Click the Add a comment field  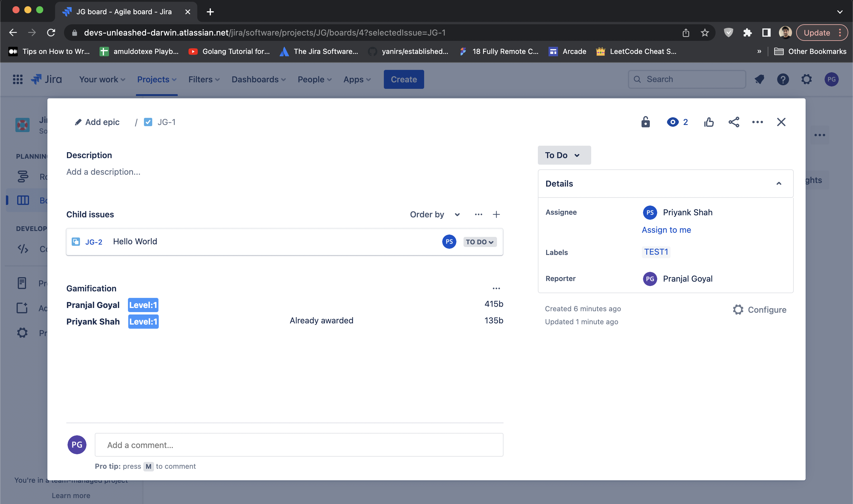click(299, 445)
